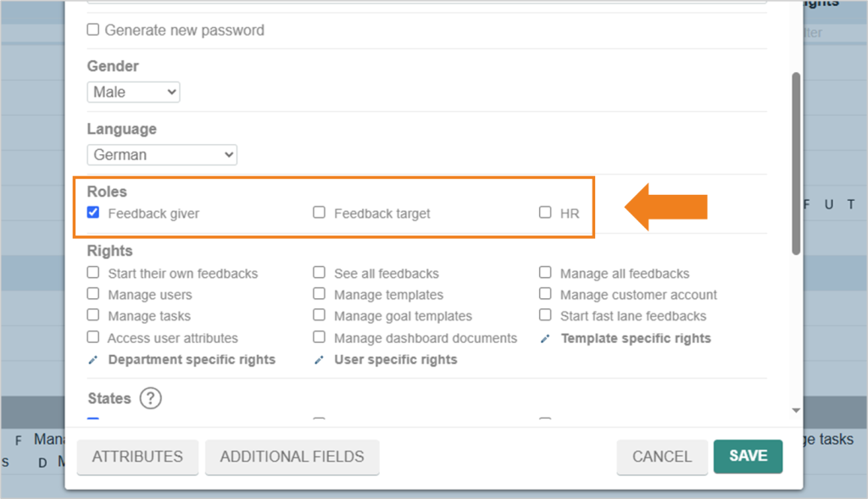The height and width of the screenshot is (499, 868).
Task: Tick the HR role checkbox
Action: [545, 213]
